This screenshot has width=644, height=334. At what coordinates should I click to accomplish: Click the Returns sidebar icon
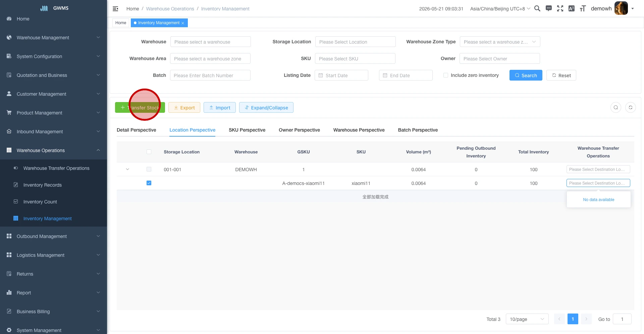tap(9, 274)
